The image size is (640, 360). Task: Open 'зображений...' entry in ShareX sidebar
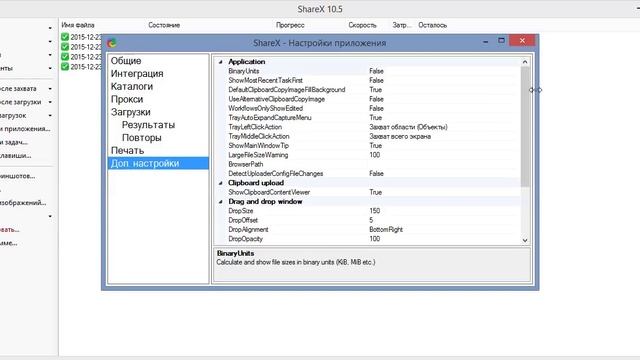(23, 203)
